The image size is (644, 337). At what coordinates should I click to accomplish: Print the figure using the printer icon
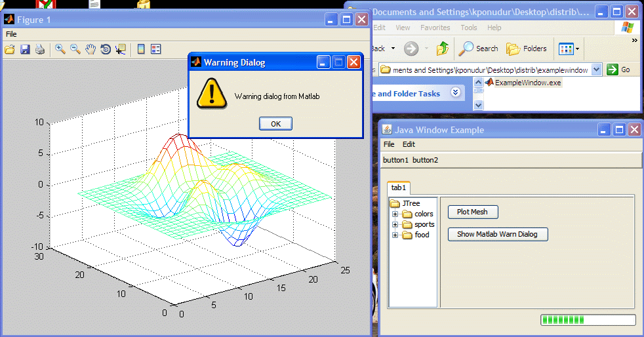(x=40, y=50)
